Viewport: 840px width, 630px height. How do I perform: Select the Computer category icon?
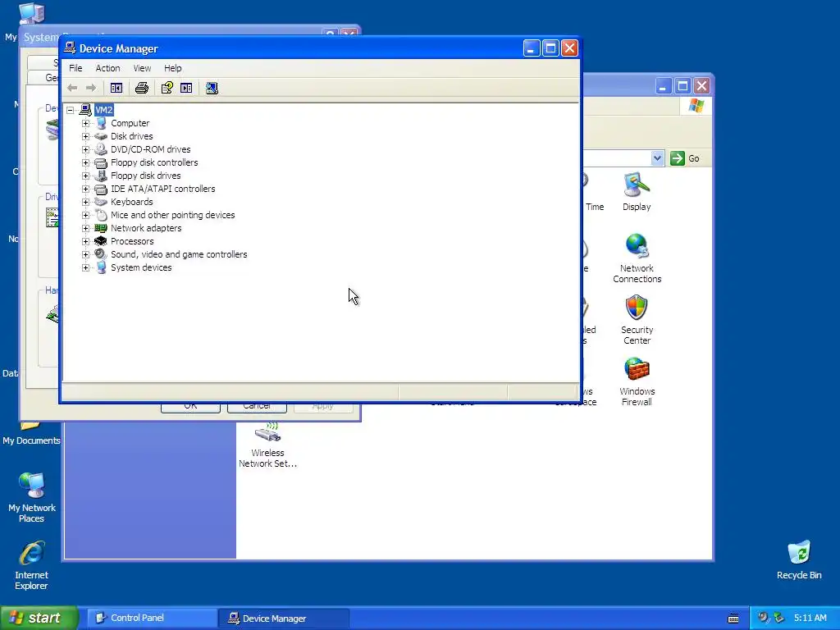point(101,123)
